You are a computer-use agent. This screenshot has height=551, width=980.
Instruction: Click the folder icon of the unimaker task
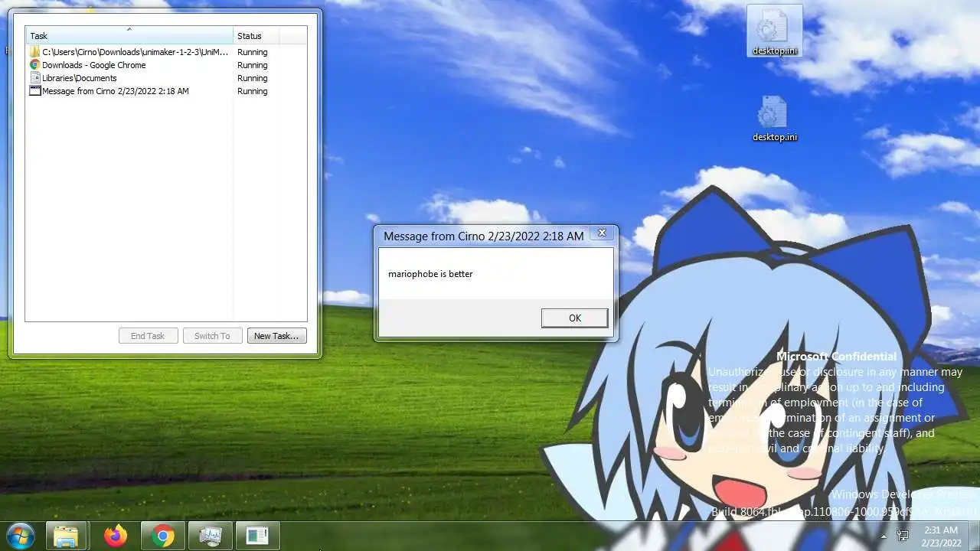34,52
